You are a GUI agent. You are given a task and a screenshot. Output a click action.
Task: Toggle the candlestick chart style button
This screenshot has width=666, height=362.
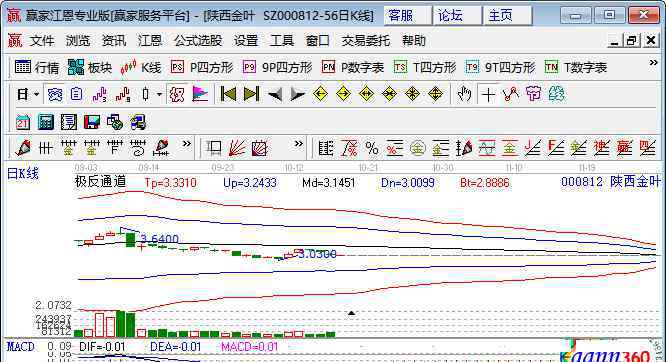pyautogui.click(x=146, y=94)
